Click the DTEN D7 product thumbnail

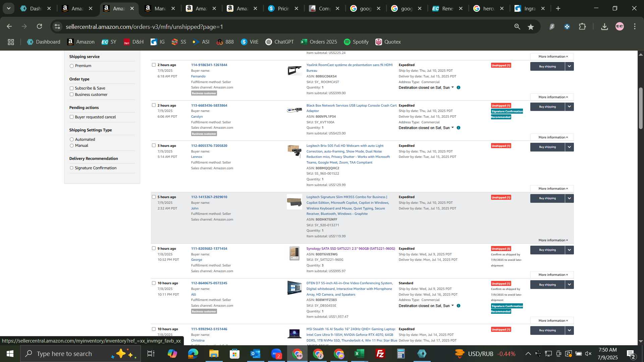[x=294, y=288]
